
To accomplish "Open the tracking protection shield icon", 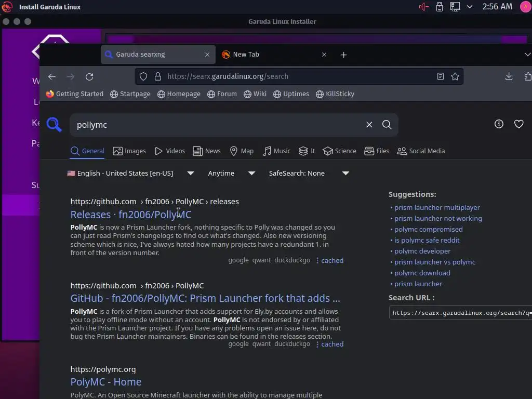I will pos(143,76).
